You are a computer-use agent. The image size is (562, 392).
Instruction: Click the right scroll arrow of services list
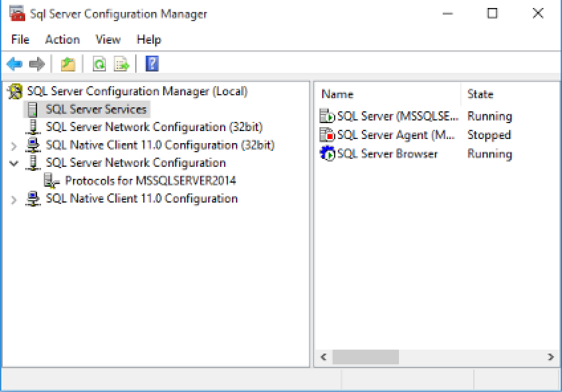point(551,357)
